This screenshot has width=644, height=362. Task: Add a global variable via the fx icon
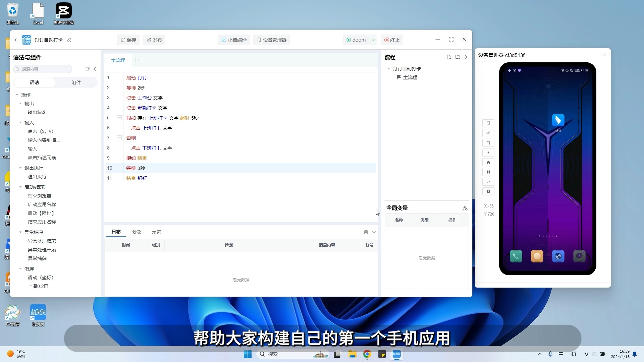tap(465, 208)
